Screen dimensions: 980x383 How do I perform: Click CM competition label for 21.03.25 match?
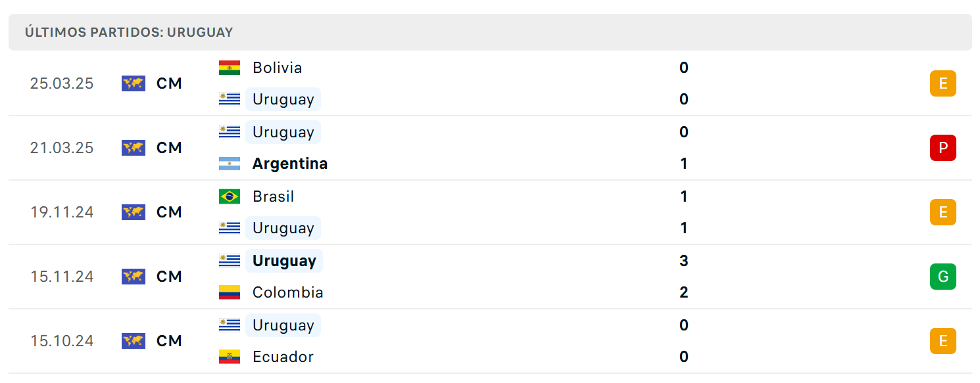[x=169, y=148]
